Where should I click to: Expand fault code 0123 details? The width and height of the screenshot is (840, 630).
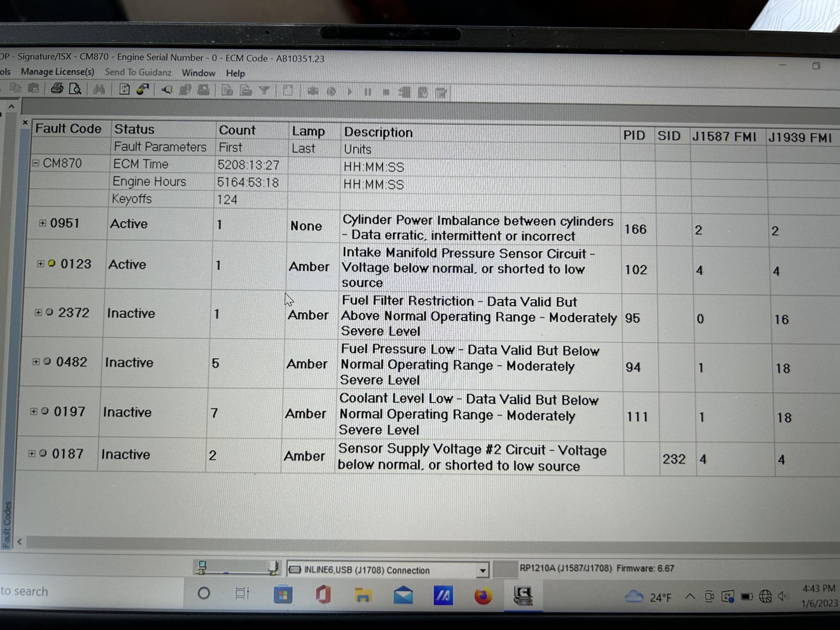tap(40, 263)
